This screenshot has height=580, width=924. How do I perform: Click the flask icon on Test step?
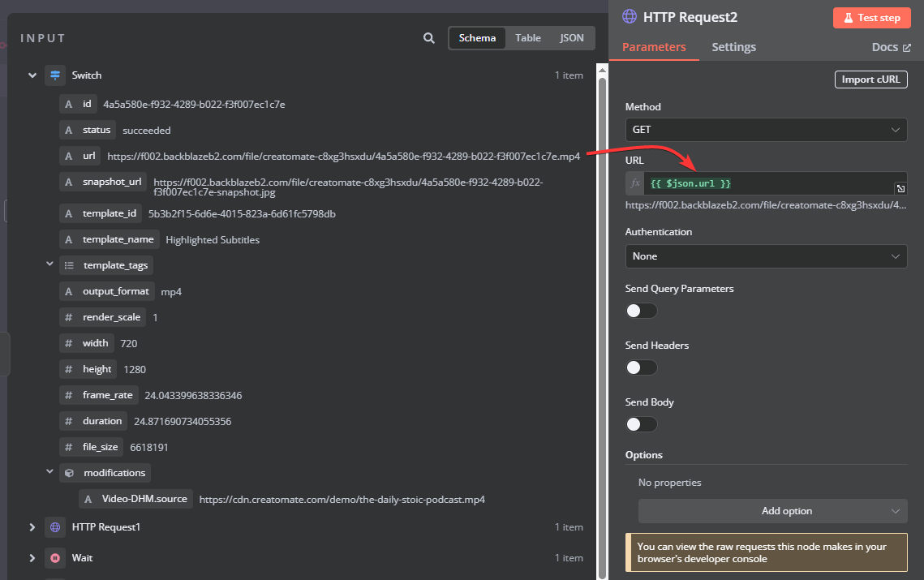click(848, 18)
